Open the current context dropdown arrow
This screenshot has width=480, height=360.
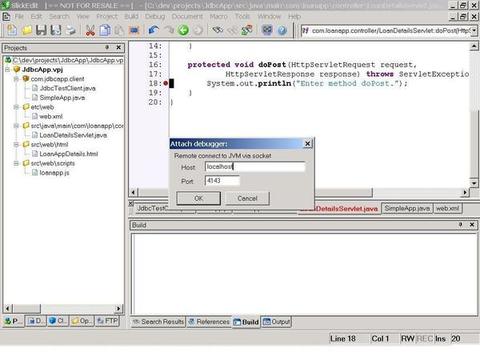click(474, 31)
